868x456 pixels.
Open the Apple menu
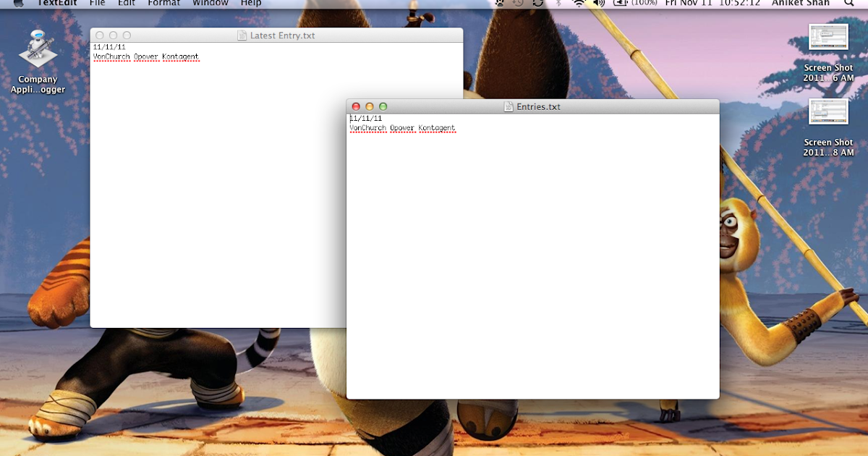coord(19,3)
